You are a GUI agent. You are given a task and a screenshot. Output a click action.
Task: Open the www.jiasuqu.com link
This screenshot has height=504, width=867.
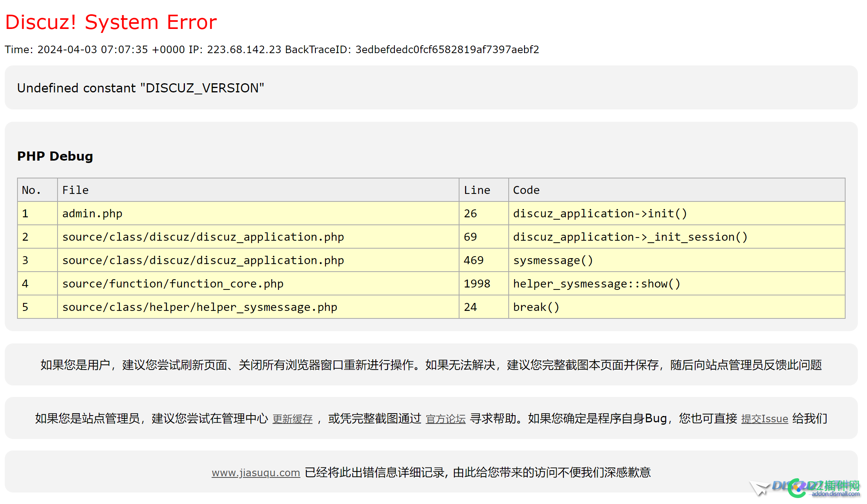coord(256,473)
